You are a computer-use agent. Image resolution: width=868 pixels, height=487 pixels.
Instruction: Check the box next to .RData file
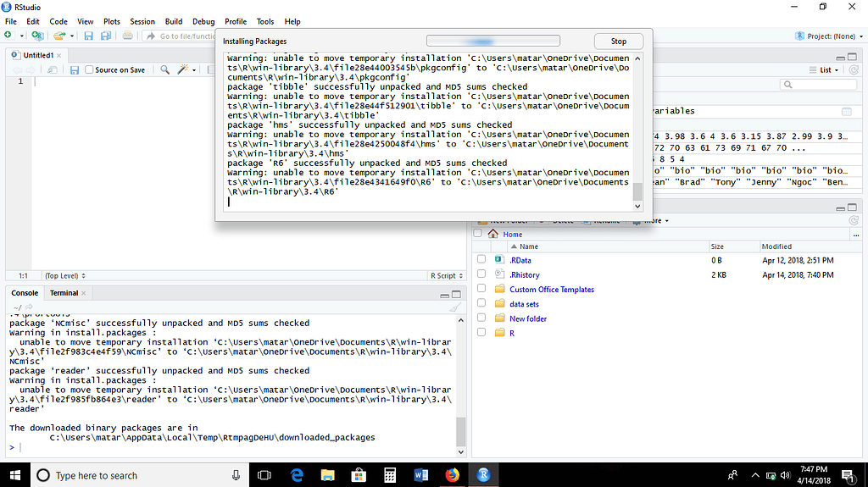coord(481,259)
